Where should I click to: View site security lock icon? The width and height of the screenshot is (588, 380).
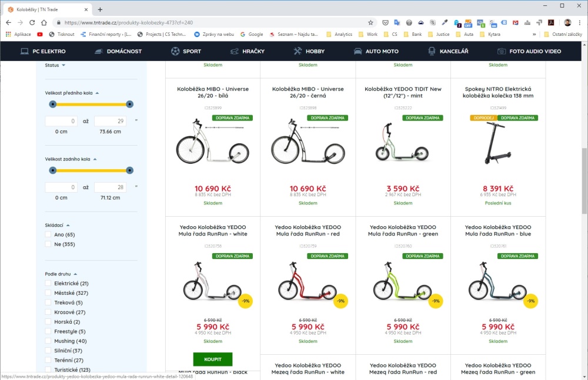coord(58,22)
